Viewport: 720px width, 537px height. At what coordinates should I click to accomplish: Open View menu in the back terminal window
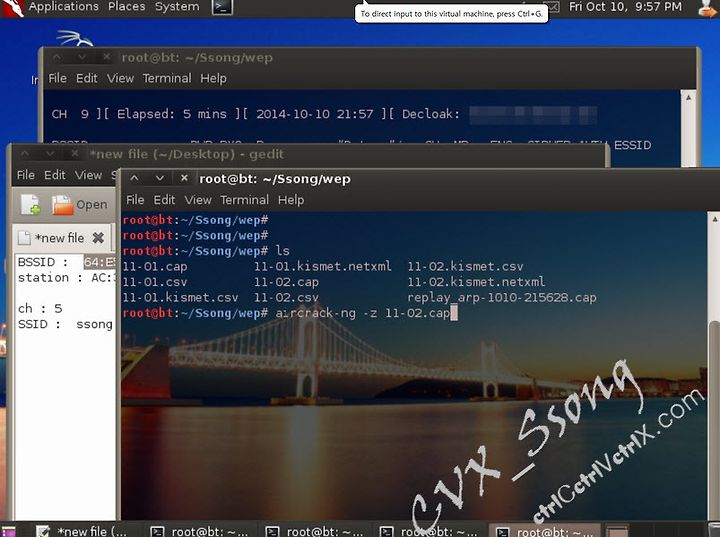coord(120,79)
